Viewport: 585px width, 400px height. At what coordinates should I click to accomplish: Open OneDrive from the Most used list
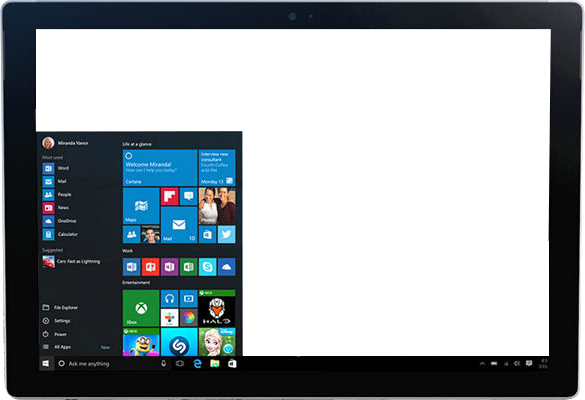click(60, 221)
